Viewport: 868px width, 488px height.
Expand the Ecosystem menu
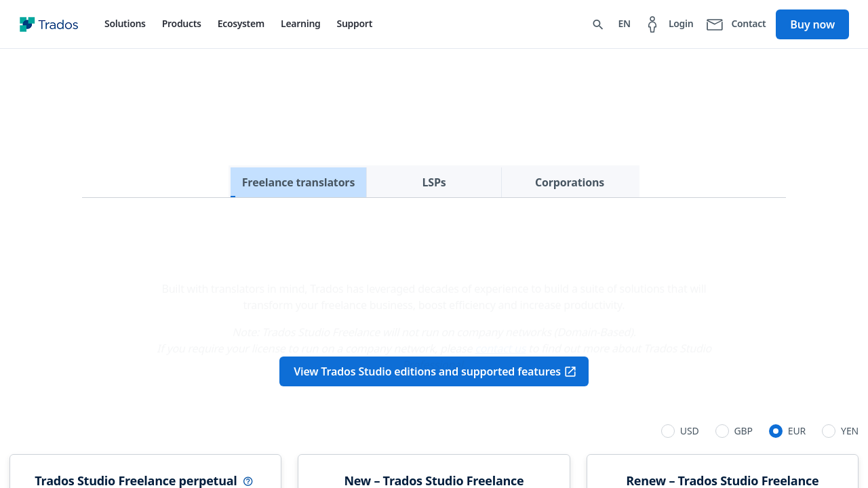pyautogui.click(x=241, y=24)
